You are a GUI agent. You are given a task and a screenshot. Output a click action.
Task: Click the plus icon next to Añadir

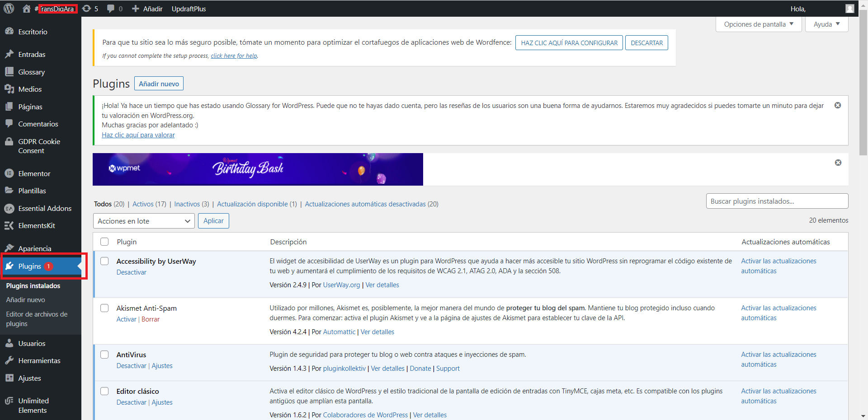[x=135, y=9]
